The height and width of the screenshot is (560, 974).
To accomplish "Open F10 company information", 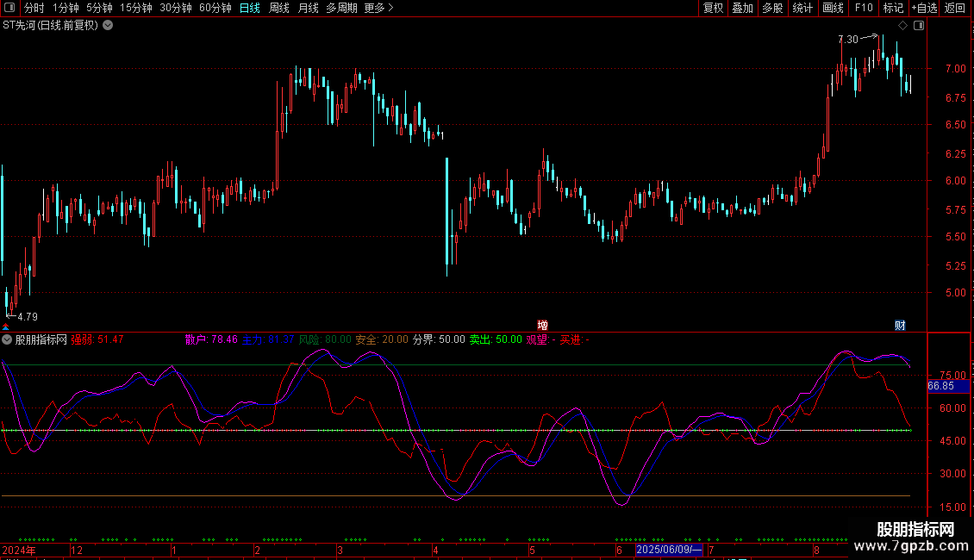I will (x=863, y=9).
